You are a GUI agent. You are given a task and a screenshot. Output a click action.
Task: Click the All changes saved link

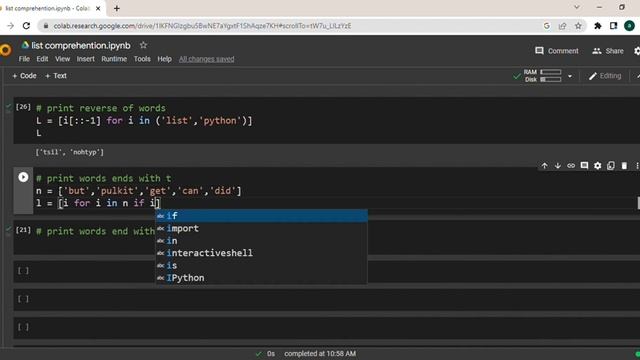coord(207,59)
